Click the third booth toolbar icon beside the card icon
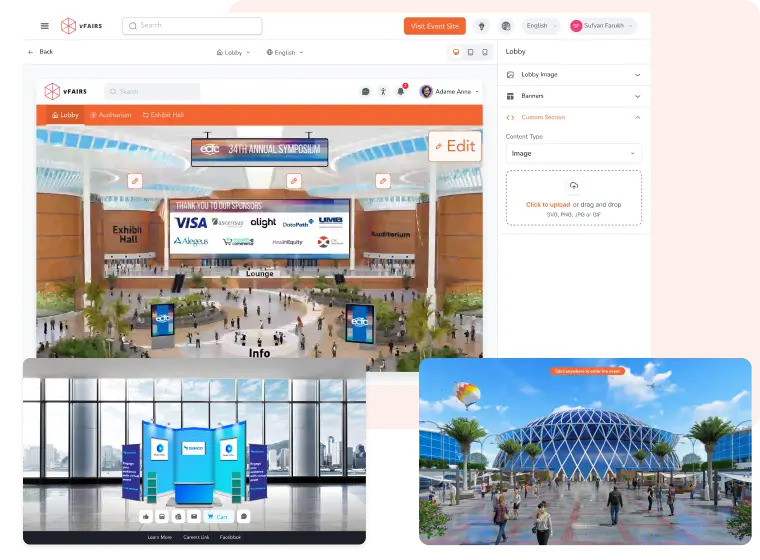This screenshot has width=760, height=560. point(178,516)
